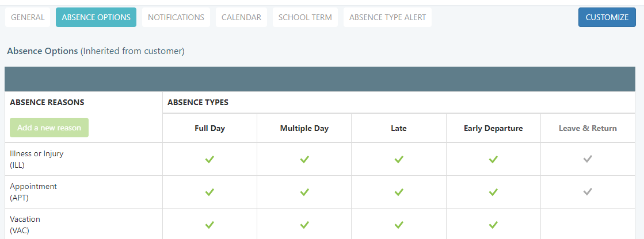Viewport: 644px width, 239px height.
Task: Toggle Appointment Leave & Return checkmark
Action: coord(587,192)
